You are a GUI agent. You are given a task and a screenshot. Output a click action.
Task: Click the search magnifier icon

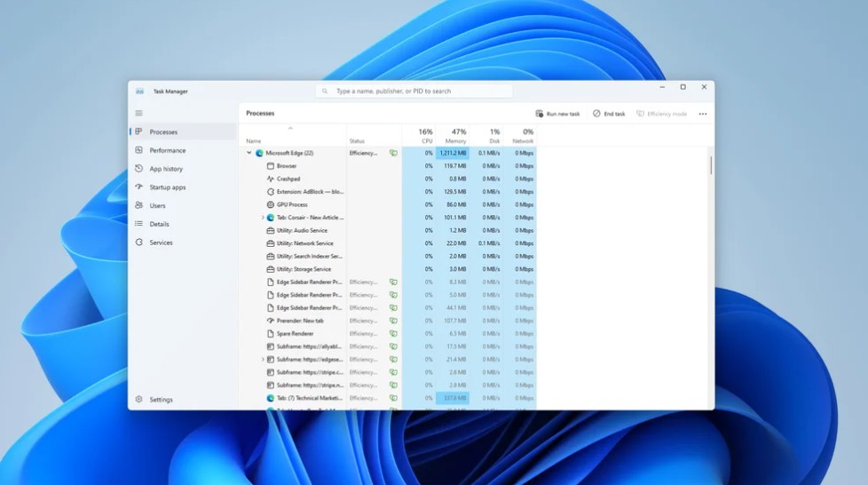click(325, 91)
